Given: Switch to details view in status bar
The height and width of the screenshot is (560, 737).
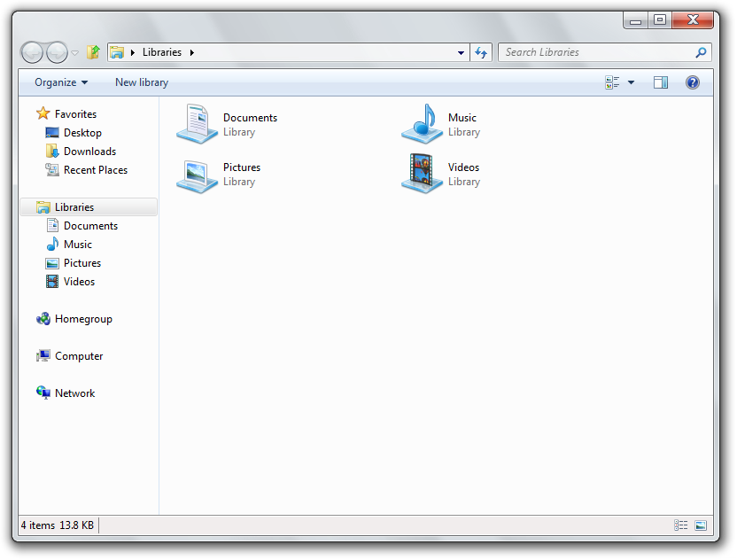Looking at the screenshot, I should pyautogui.click(x=680, y=525).
